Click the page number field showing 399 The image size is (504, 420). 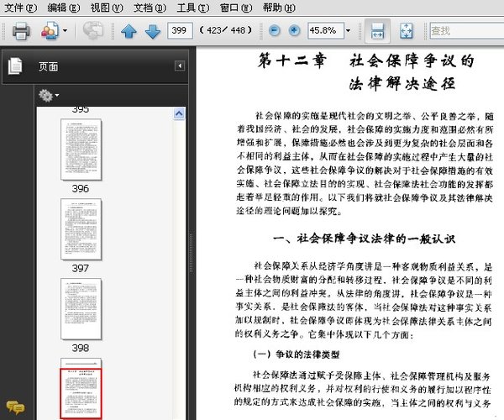pyautogui.click(x=180, y=31)
